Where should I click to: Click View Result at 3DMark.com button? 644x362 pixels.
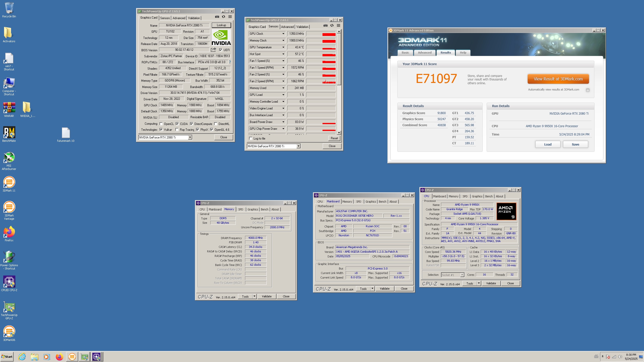click(x=558, y=79)
